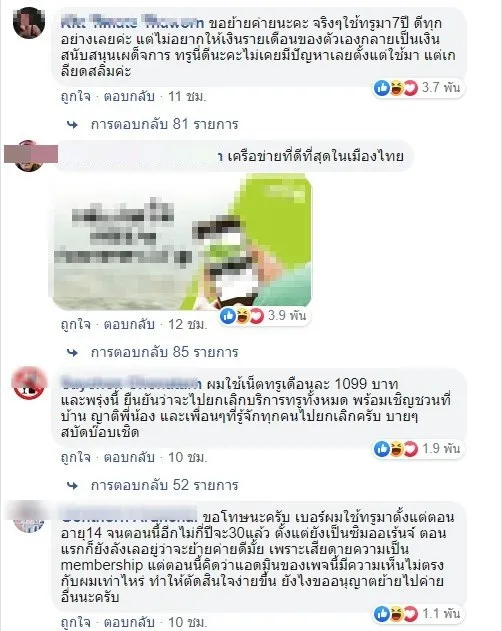
Task: Click reaction icons showing 1.1 พัน
Action: click(396, 614)
